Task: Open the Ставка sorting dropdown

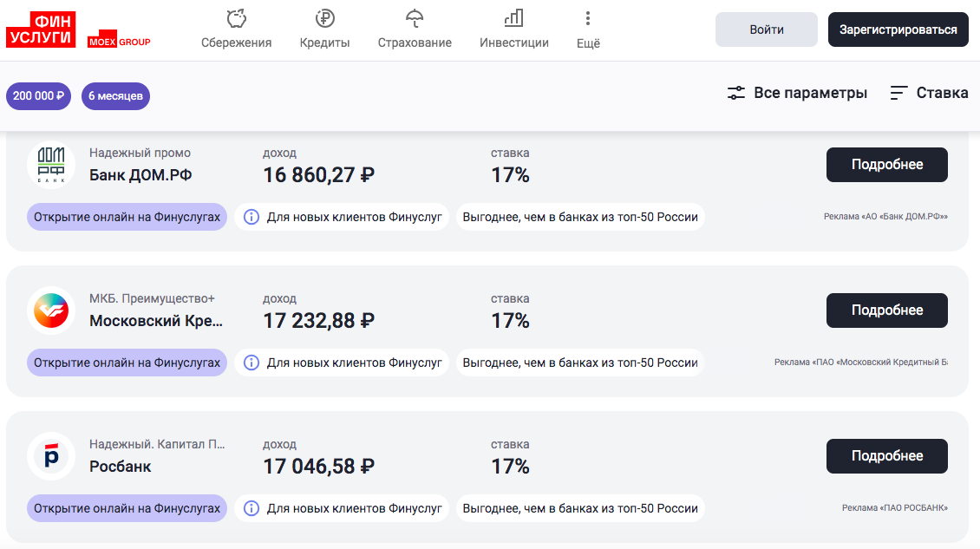Action: point(930,93)
